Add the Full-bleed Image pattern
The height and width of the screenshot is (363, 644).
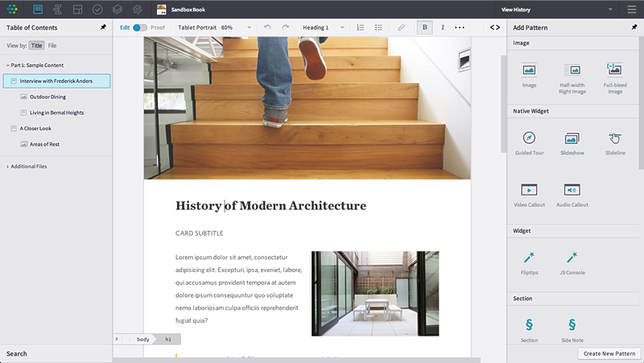click(x=615, y=78)
